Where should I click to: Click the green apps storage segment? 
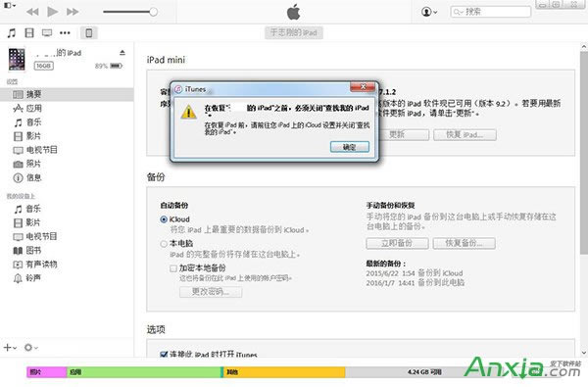click(144, 372)
